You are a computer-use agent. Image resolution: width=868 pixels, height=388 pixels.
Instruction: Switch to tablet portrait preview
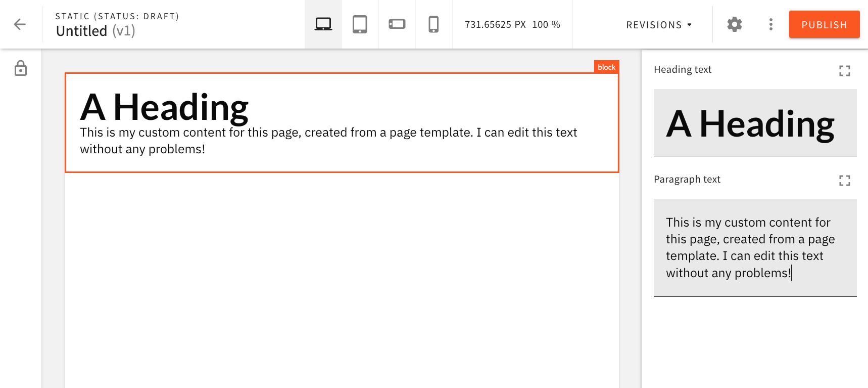tap(360, 24)
